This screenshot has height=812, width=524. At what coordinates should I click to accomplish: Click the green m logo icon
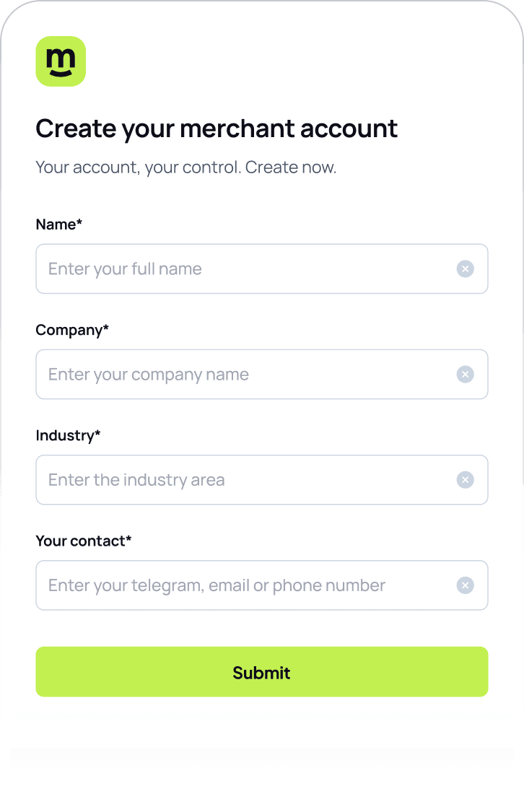pyautogui.click(x=61, y=61)
